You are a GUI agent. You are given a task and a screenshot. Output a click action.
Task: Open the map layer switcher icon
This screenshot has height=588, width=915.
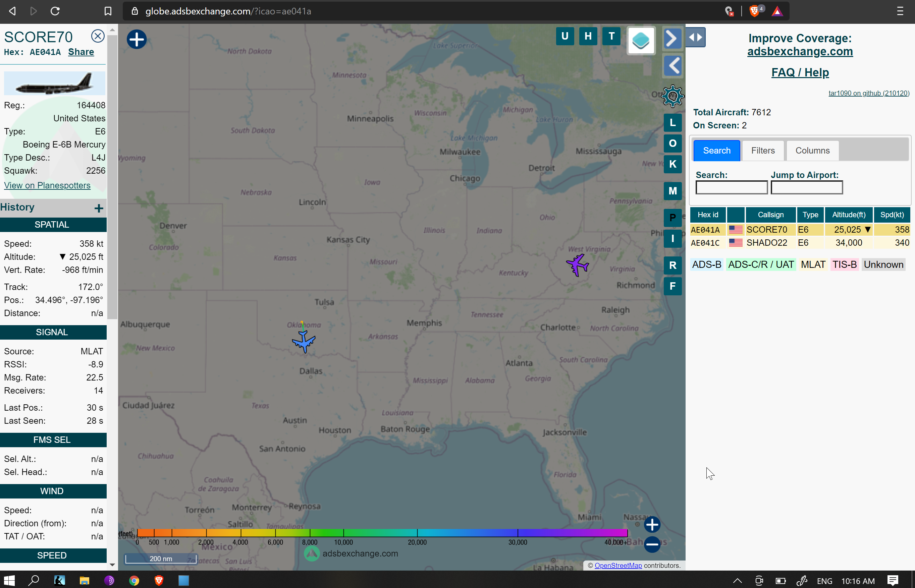click(x=641, y=41)
